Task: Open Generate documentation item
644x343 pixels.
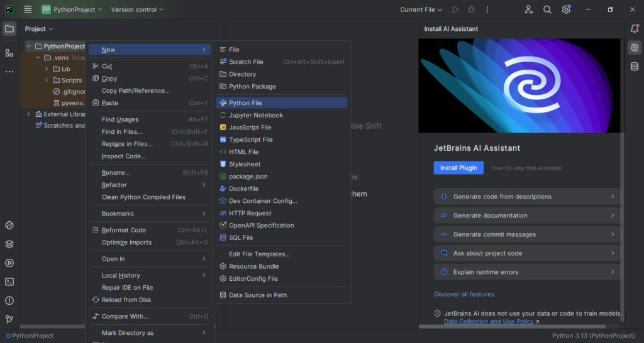Action: 528,215
